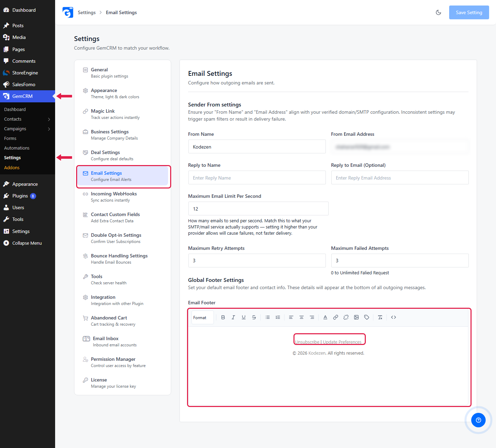Click Unsubscribe link in footer
This screenshot has height=448, width=496.
tap(307, 342)
